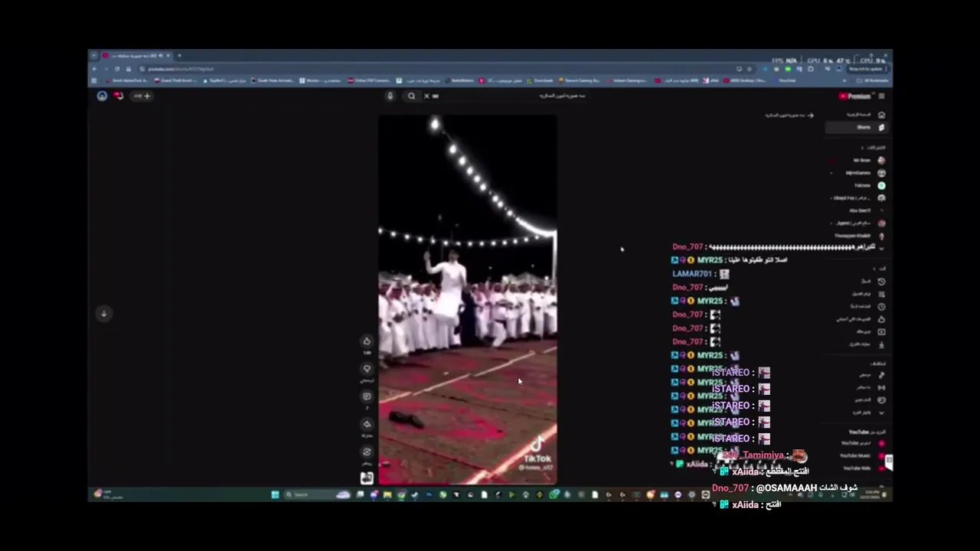Image resolution: width=980 pixels, height=551 pixels.
Task: Open the browser tab search dropdown
Action: point(94,56)
